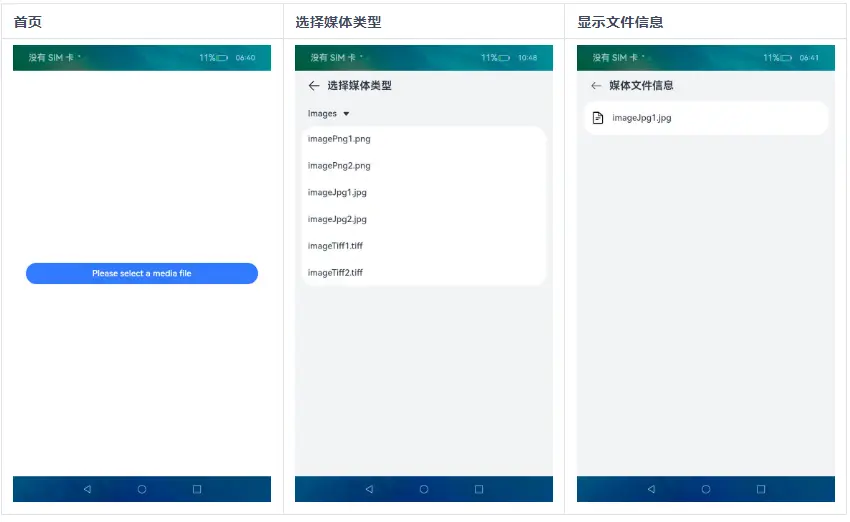Screen dimensions: 850x522
Task: Select imageJpg1.jpg in the media list
Action: coord(424,192)
